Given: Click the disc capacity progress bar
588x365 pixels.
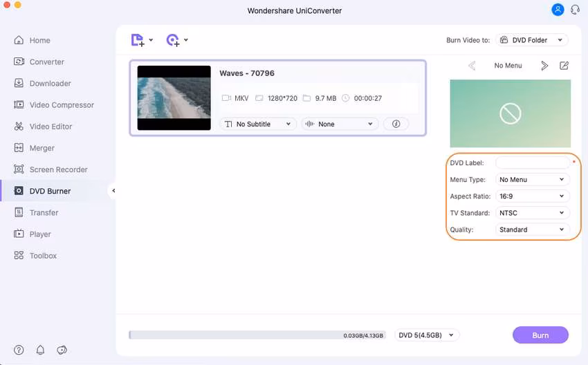Looking at the screenshot, I should click(257, 335).
